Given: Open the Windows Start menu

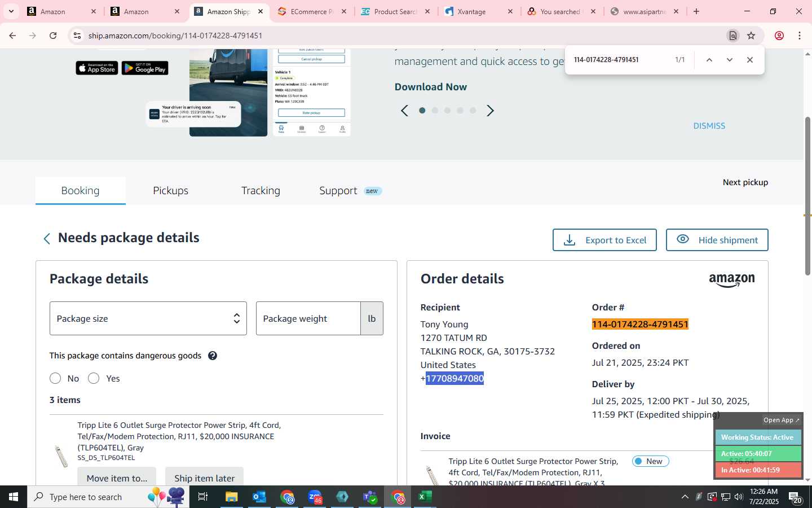Looking at the screenshot, I should pyautogui.click(x=14, y=497).
